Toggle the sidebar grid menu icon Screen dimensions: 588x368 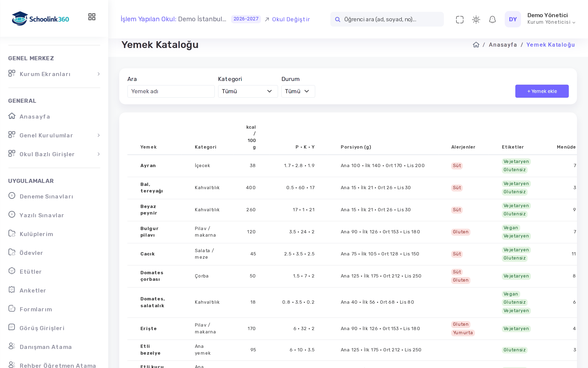point(92,17)
